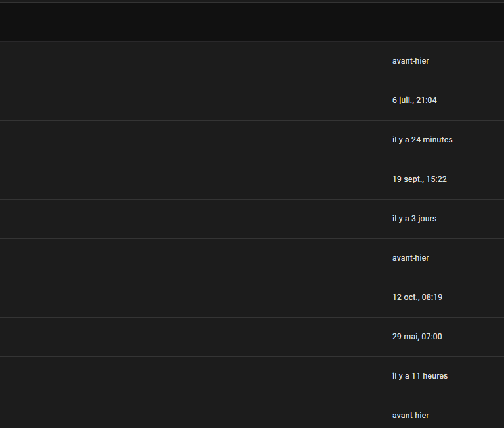Screen dimensions: 504x428
Task: Click the "il y a 11 heures" timestamp
Action: [x=420, y=376]
